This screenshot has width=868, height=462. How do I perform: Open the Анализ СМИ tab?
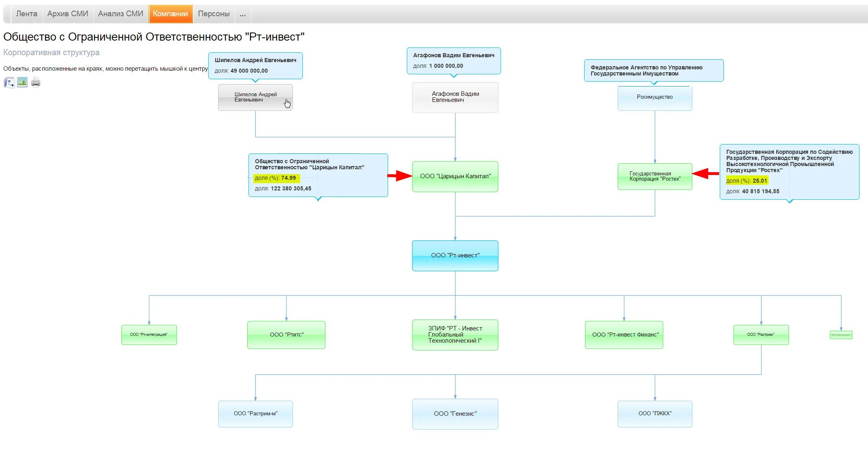point(121,14)
